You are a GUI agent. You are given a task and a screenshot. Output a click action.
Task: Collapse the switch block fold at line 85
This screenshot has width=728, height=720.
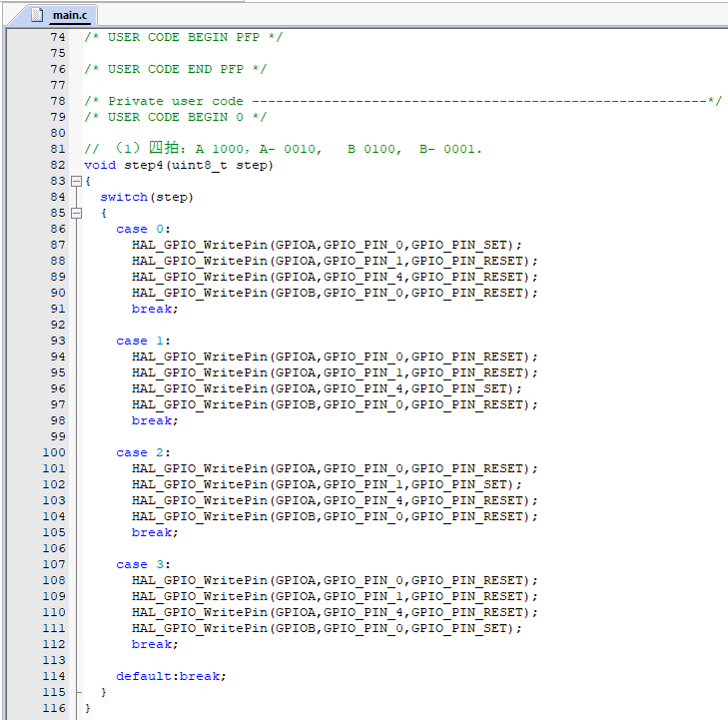[76, 213]
